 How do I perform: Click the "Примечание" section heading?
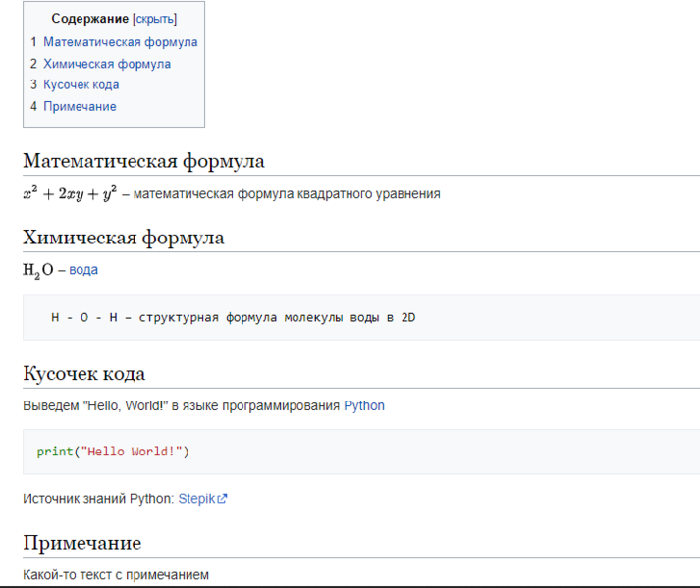click(81, 543)
